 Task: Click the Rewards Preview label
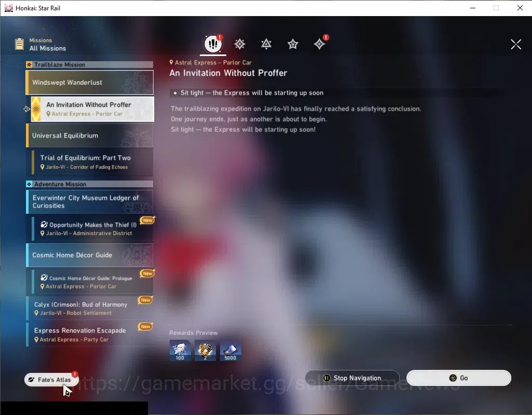tap(194, 333)
